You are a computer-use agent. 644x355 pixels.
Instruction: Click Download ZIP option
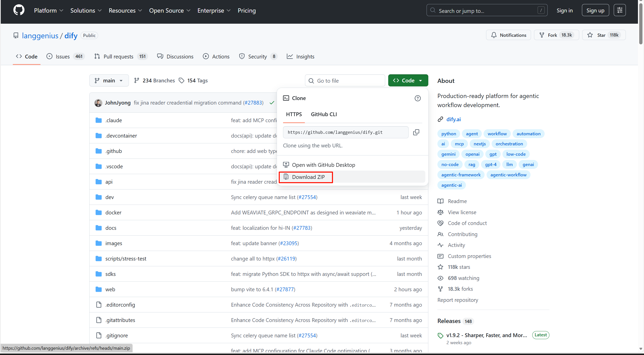click(308, 177)
